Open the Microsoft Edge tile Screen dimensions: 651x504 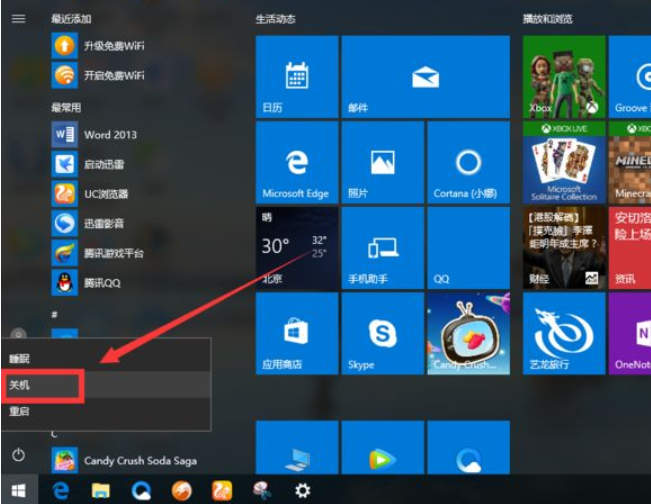click(297, 164)
